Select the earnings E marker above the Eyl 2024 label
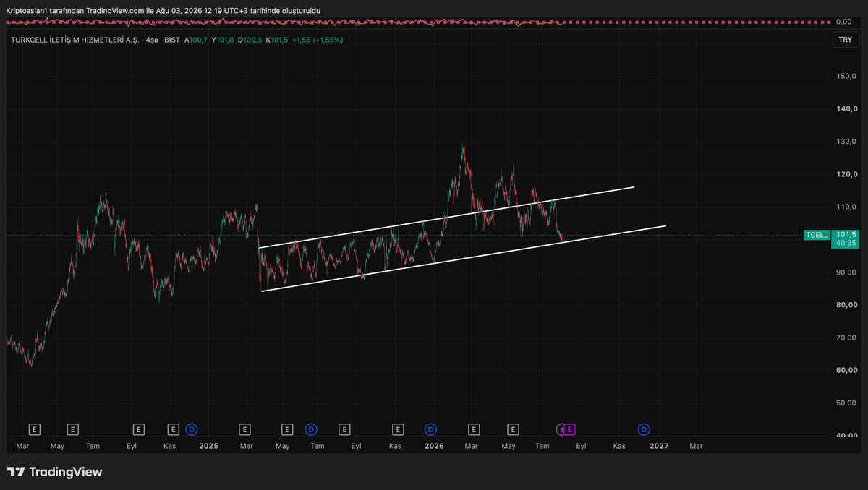This screenshot has height=490, width=868. (x=138, y=429)
